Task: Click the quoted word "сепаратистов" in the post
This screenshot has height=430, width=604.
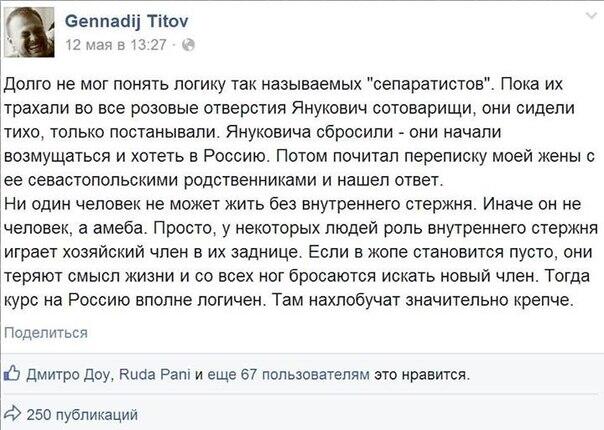Action: [430, 84]
